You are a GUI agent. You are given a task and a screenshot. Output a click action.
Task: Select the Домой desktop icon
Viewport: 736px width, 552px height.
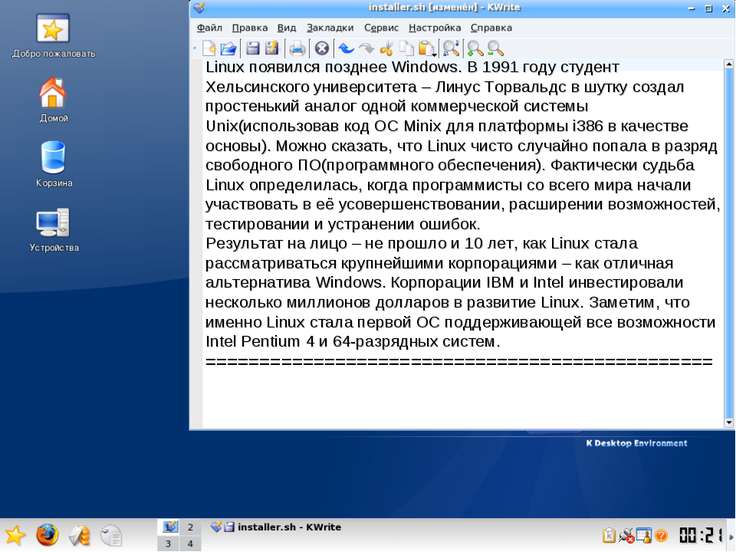[53, 100]
